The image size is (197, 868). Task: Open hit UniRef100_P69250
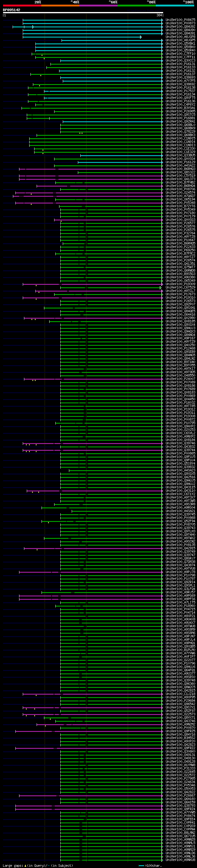tap(180, 250)
